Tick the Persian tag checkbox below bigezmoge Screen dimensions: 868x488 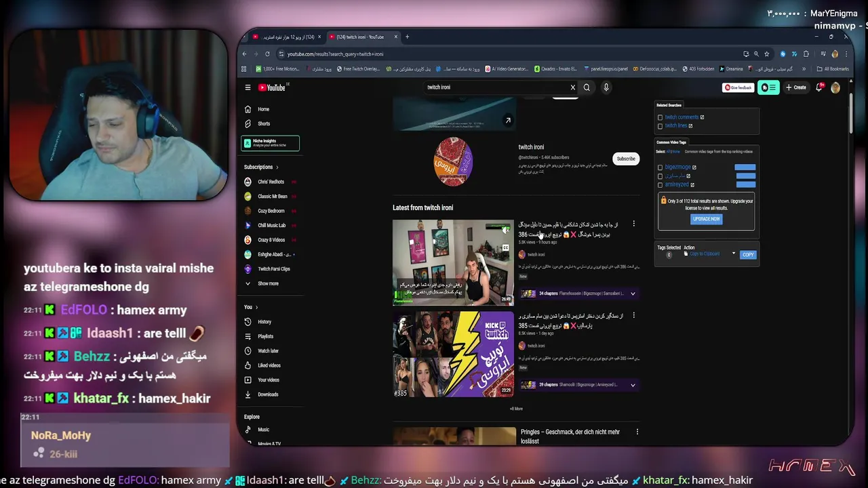click(x=660, y=176)
